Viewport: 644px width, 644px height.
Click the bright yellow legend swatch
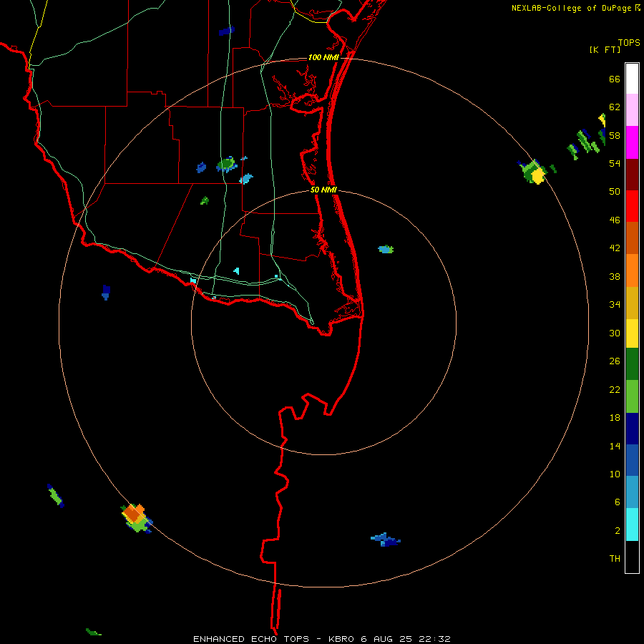(x=632, y=333)
